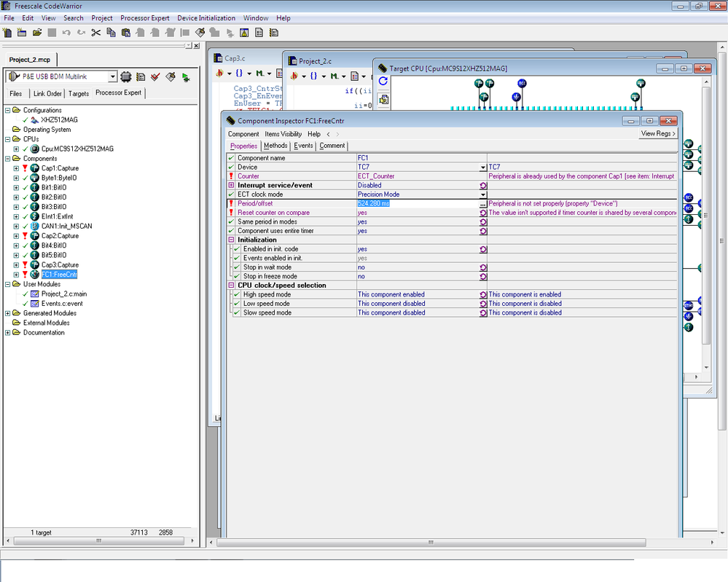Viewport: 728px width, 582px height.
Task: Expand the Interrupt service/event group
Action: pos(231,185)
